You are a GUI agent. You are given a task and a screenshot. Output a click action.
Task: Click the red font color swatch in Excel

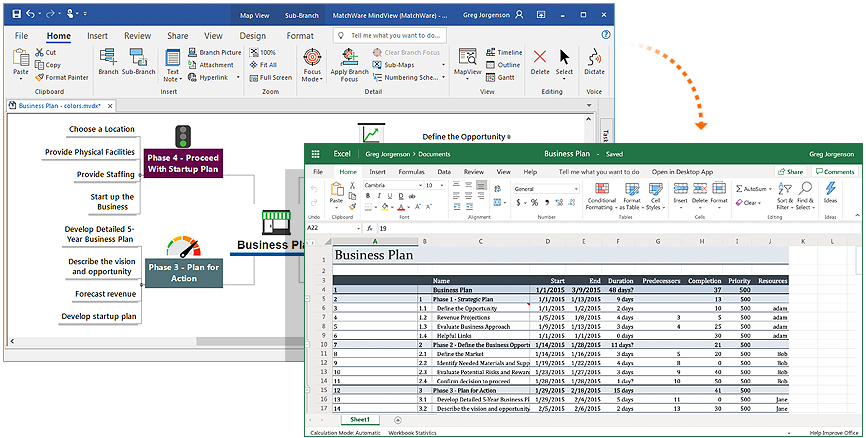(x=401, y=207)
